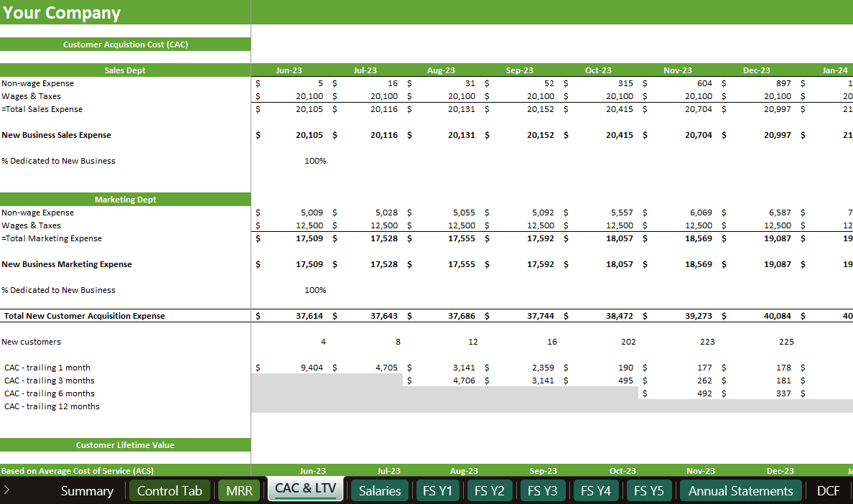This screenshot has height=504, width=853.
Task: Click the sheet navigation arrow icon
Action: point(7,490)
